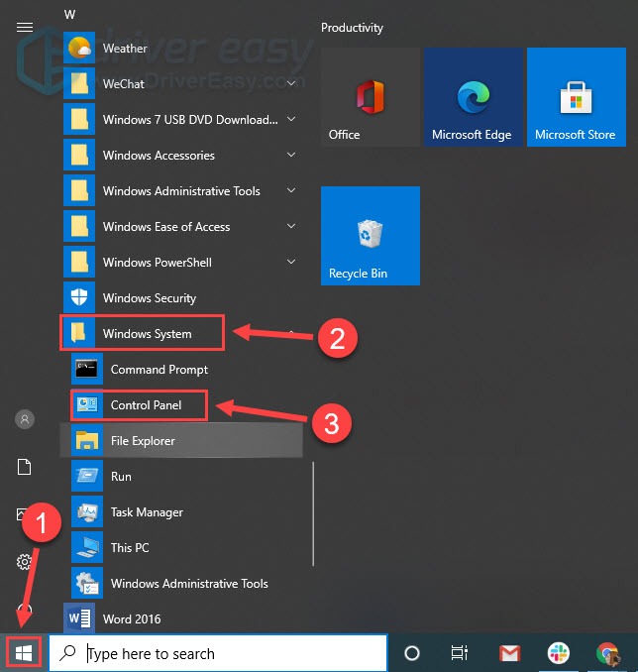Screen dimensions: 638x672
Task: Open the user account icon
Action: coord(25,419)
